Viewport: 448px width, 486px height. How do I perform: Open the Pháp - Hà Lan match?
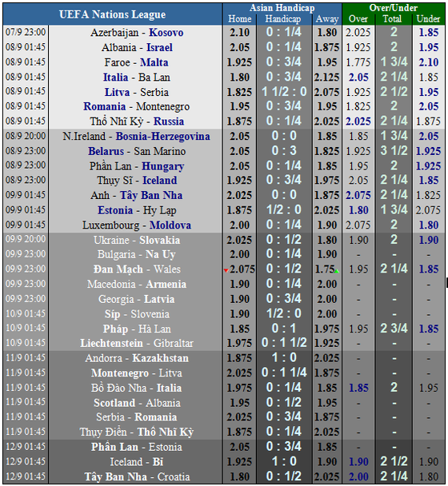point(137,329)
